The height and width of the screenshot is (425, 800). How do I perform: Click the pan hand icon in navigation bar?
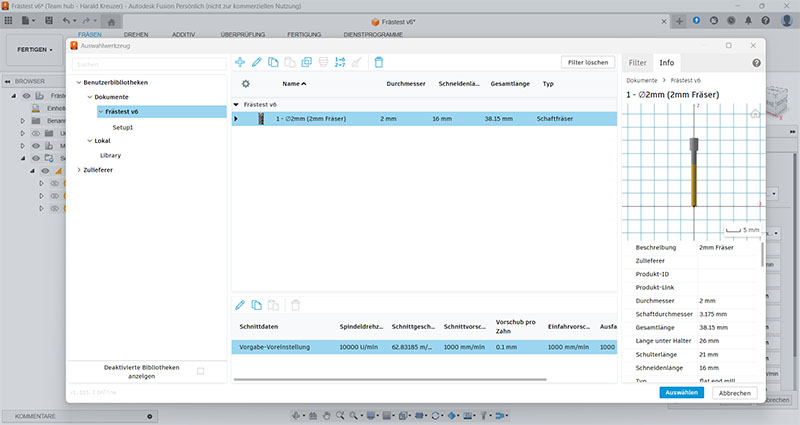(327, 416)
